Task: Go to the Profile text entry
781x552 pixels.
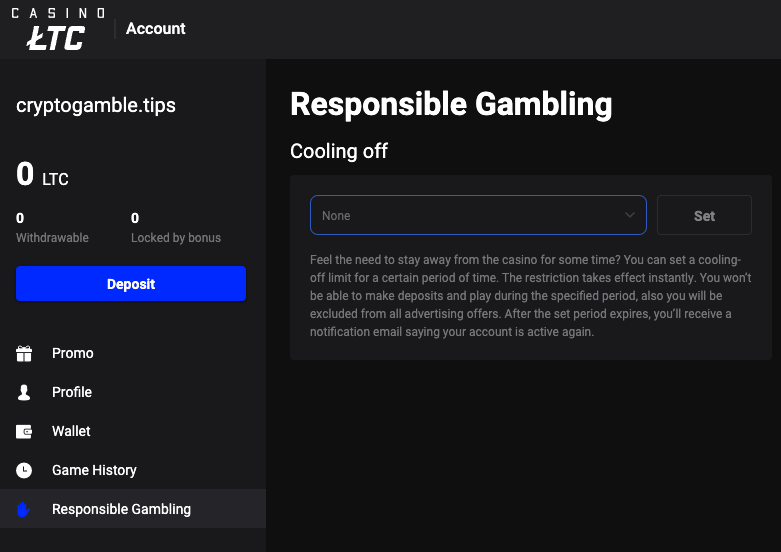Action: [72, 393]
